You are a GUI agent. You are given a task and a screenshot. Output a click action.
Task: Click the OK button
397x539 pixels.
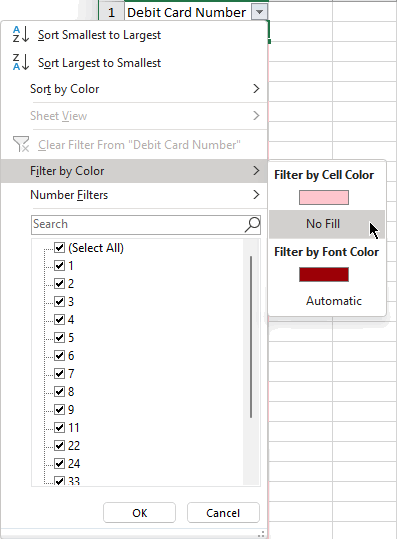140,513
